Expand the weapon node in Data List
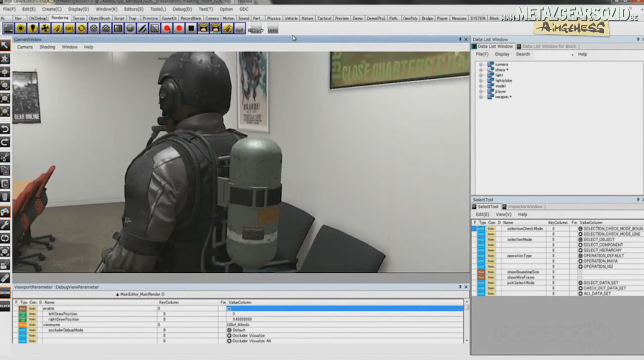Image resolution: width=644 pixels, height=360 pixels. click(x=481, y=97)
